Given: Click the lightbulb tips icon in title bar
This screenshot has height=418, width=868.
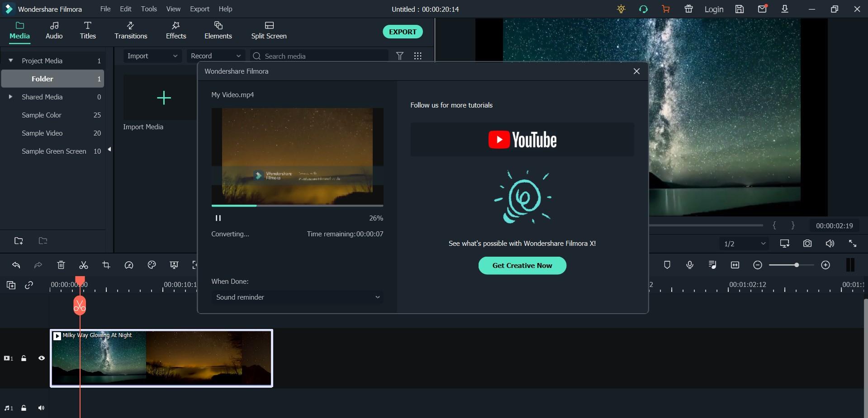Looking at the screenshot, I should click(621, 9).
